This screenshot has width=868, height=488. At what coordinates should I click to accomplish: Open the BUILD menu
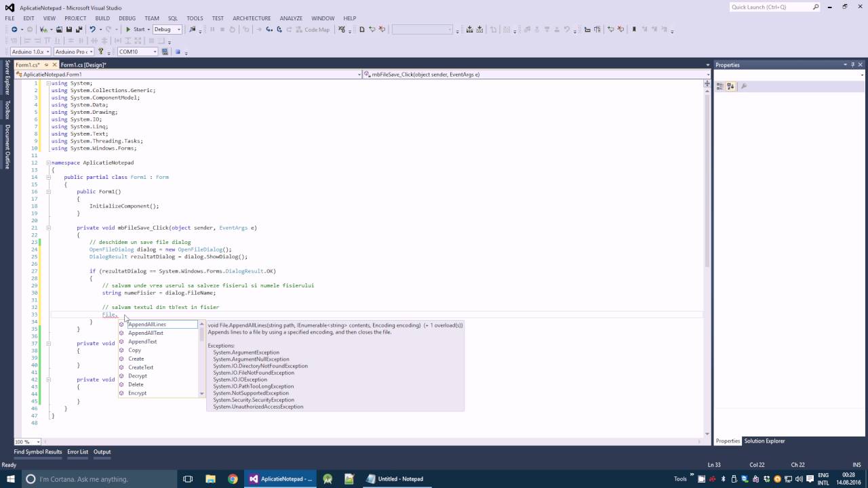point(102,18)
